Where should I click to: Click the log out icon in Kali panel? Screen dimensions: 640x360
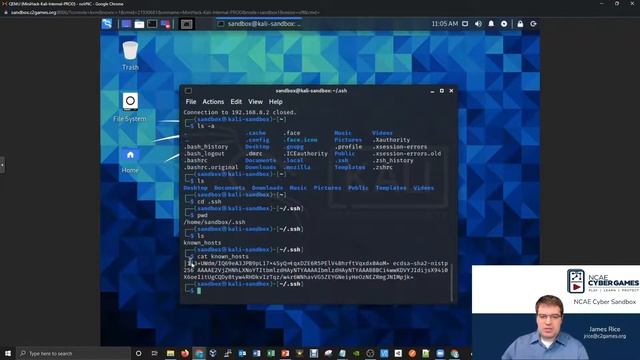[533, 24]
